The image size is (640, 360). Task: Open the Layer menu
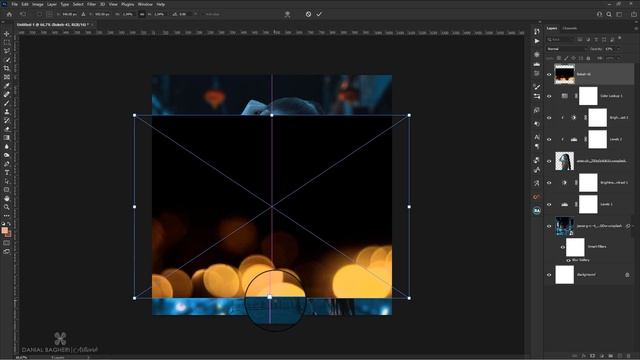tap(52, 4)
